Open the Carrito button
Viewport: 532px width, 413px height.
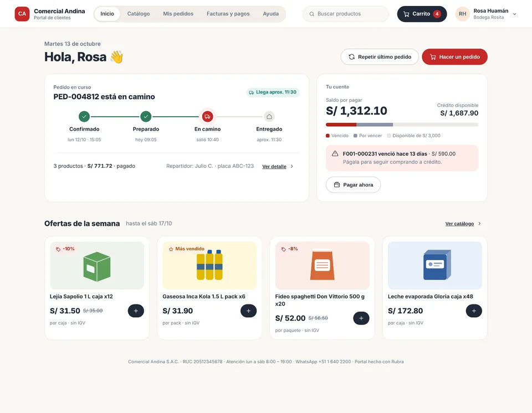point(422,14)
